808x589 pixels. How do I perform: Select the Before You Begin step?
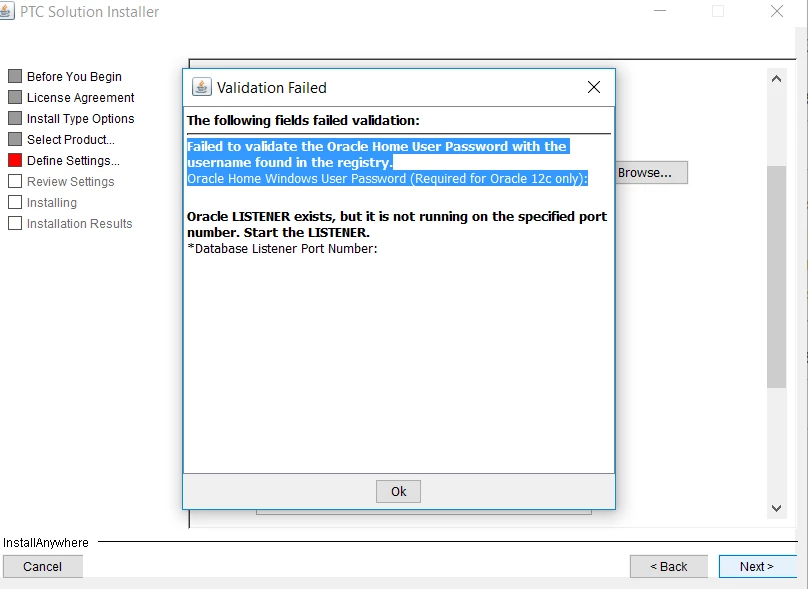74,76
